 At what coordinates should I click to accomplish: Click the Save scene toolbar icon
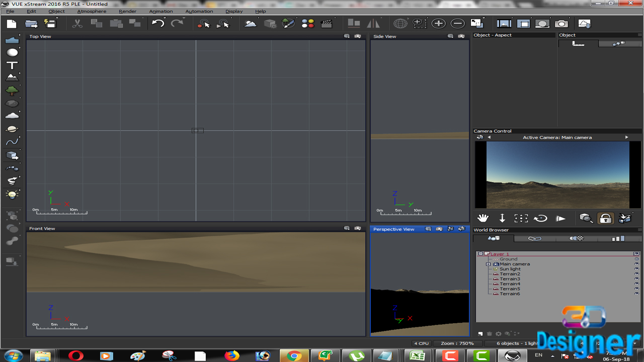click(x=50, y=24)
